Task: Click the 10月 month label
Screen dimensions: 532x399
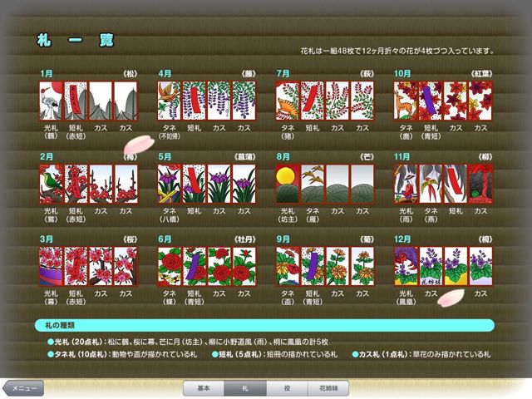Action: coord(402,74)
